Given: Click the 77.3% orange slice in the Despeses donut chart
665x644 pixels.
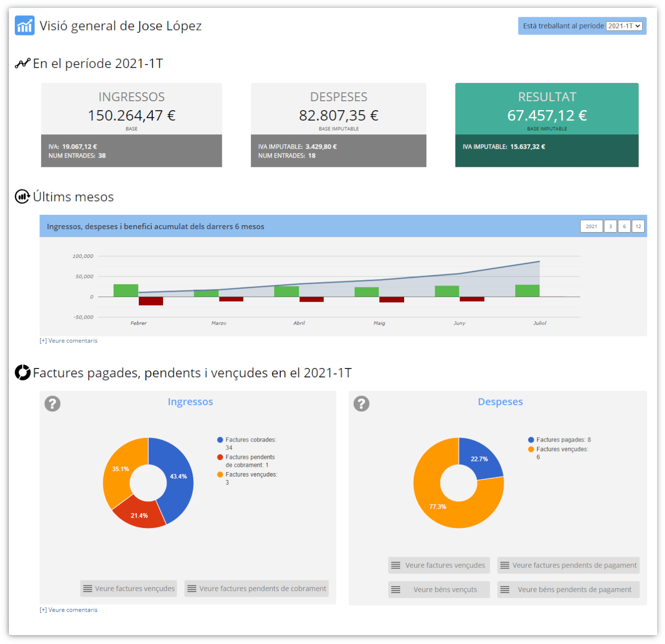Looking at the screenshot, I should (x=438, y=507).
